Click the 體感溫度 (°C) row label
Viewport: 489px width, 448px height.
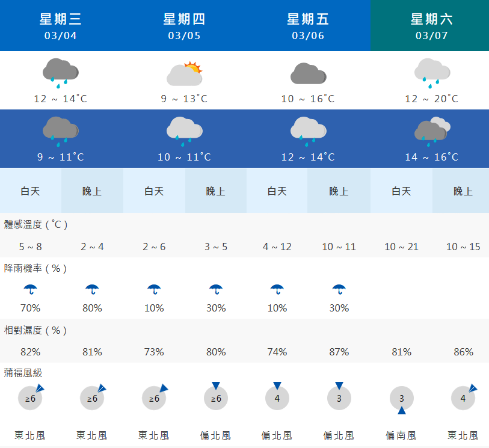pos(35,224)
